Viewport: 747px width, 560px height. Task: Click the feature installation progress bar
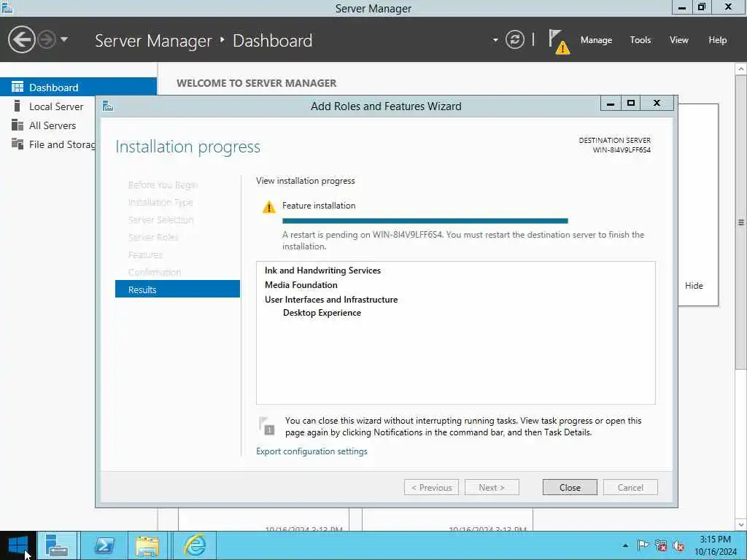pos(425,220)
